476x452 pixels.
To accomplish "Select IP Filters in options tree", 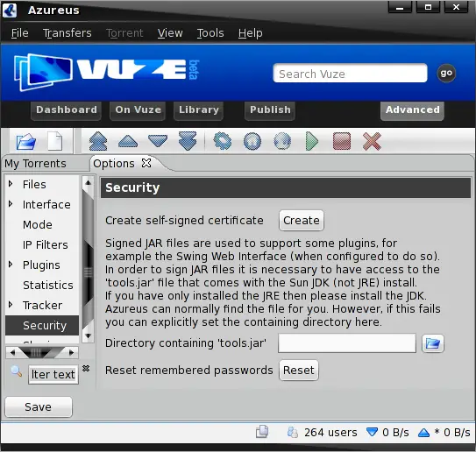I will pos(46,244).
